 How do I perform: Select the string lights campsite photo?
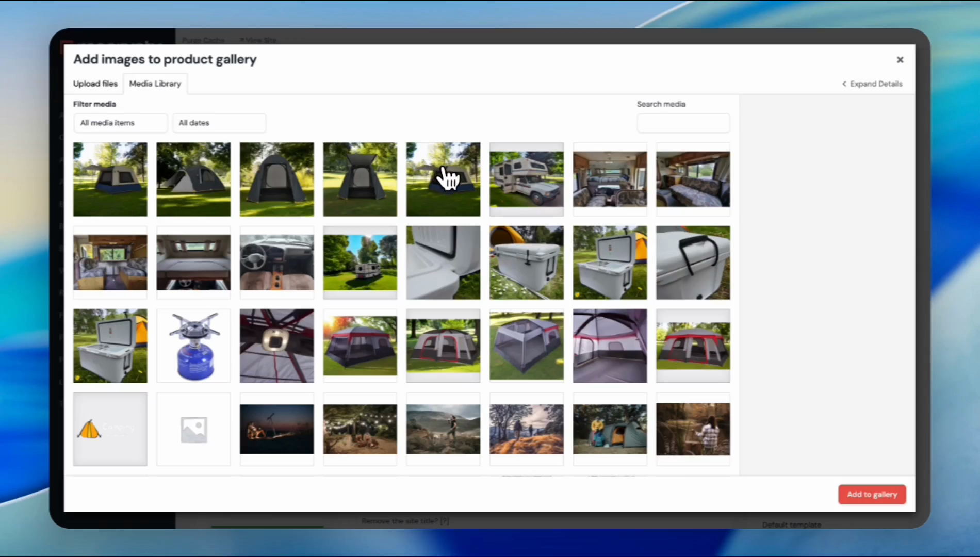pyautogui.click(x=360, y=429)
